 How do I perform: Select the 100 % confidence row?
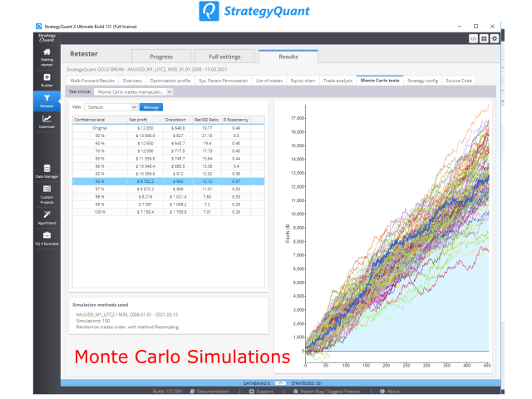click(x=169, y=212)
